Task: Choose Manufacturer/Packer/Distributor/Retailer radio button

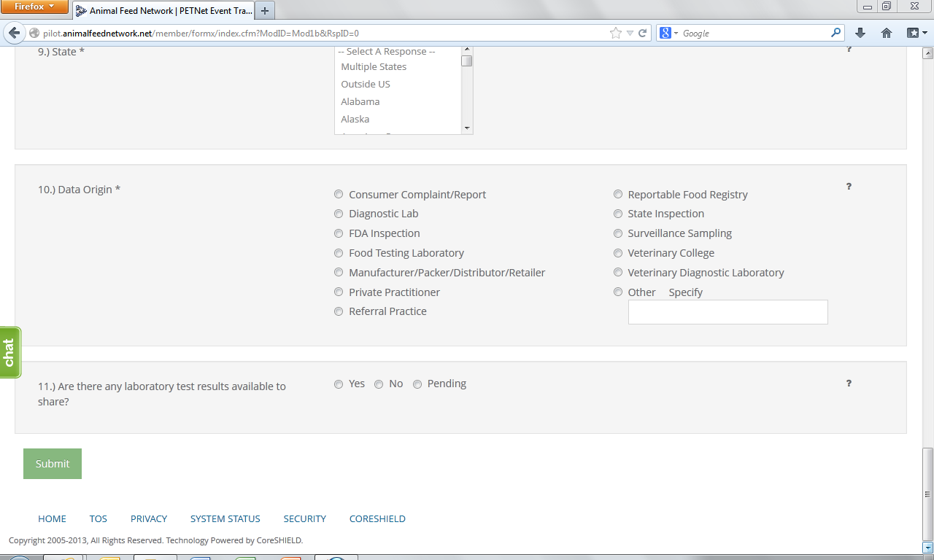Action: [x=339, y=273]
